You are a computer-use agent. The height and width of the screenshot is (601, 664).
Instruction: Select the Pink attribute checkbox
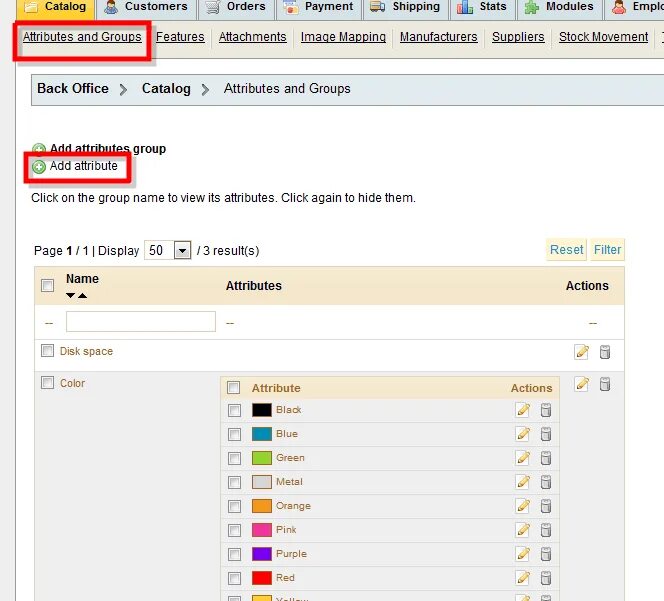coord(234,530)
